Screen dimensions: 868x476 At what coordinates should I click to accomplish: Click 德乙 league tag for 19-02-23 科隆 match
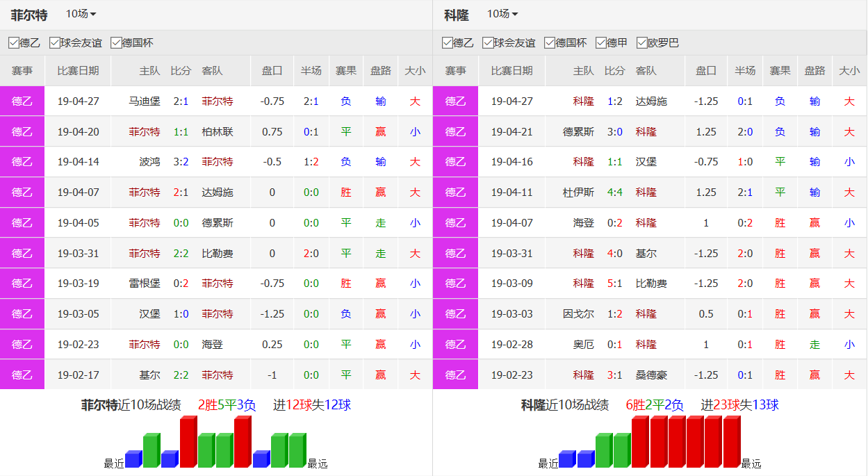click(456, 375)
